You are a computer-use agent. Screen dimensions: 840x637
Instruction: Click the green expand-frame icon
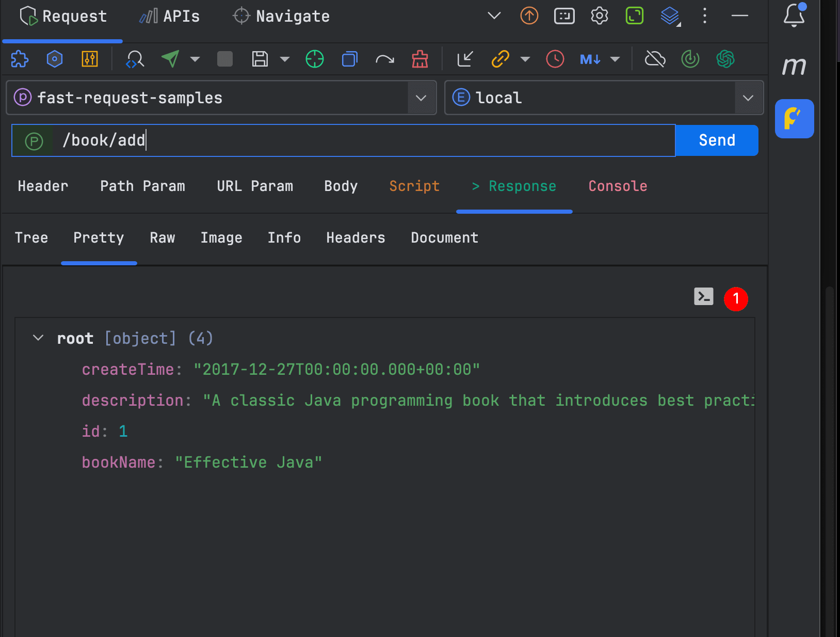point(635,15)
